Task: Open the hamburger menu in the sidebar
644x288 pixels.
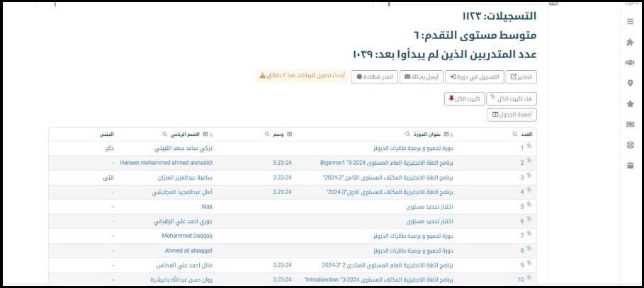Action: 630,22
